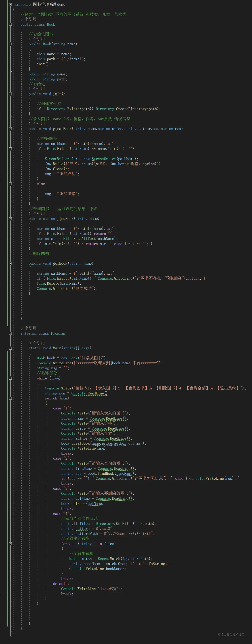Click the 'fsw.Close();' line
The width and height of the screenshot is (252, 644).
[x=57, y=169]
